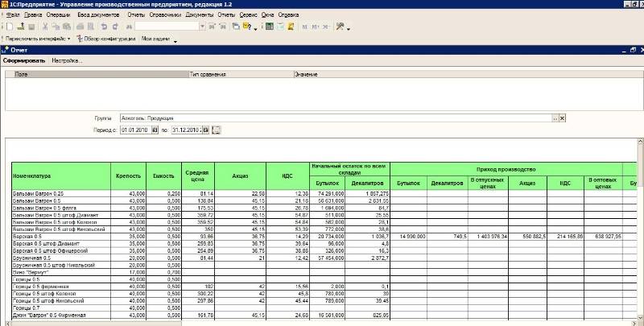This screenshot has height=326, width=644.
Task: Click the new document icon in toolbar
Action: [x=6, y=27]
